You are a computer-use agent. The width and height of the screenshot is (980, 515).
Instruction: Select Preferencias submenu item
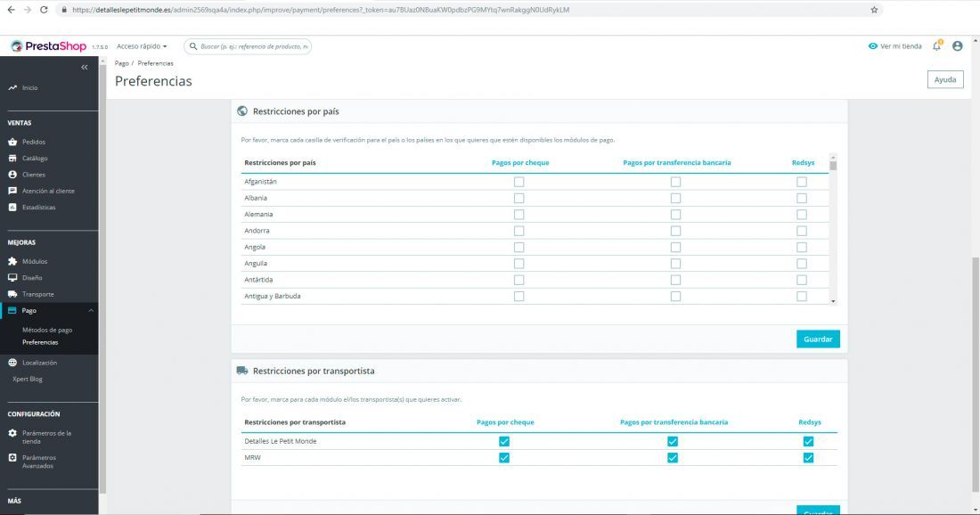[x=40, y=342]
